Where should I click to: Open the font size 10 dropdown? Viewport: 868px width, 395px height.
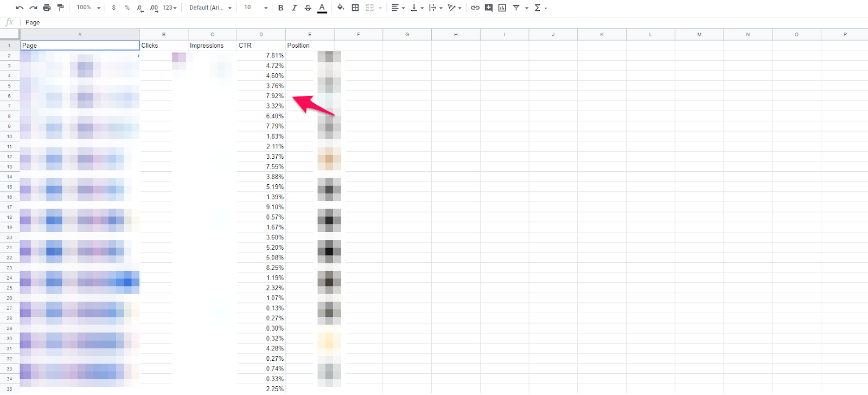(256, 8)
